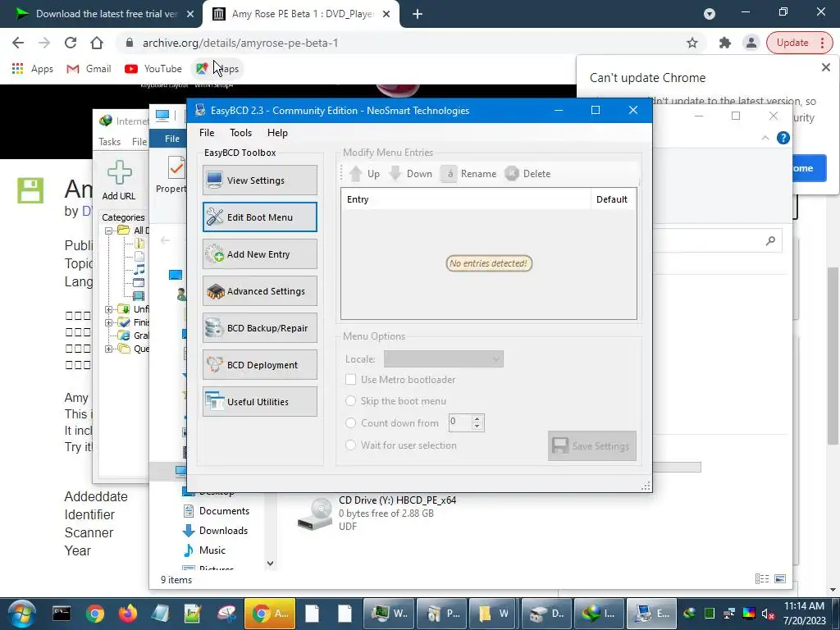The height and width of the screenshot is (630, 840).
Task: Click the Up arrow toolbar icon
Action: (356, 174)
